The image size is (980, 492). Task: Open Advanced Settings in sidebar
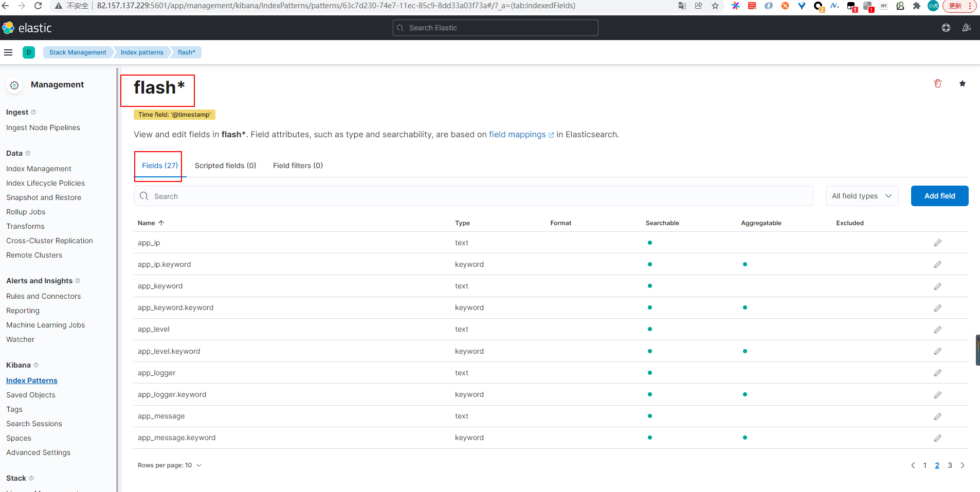click(38, 452)
